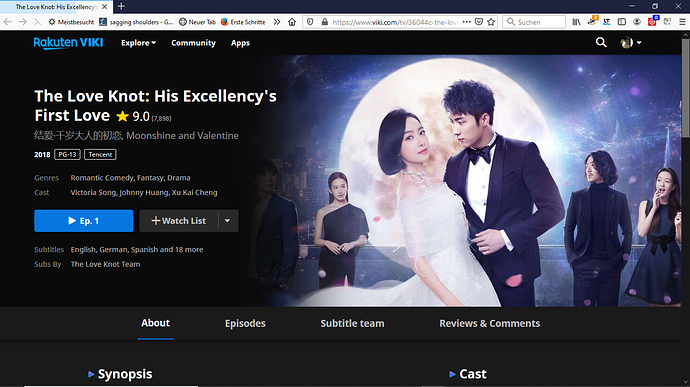Go to the Firefox home page icon
The height and width of the screenshot is (387, 690).
pyautogui.click(x=292, y=22)
